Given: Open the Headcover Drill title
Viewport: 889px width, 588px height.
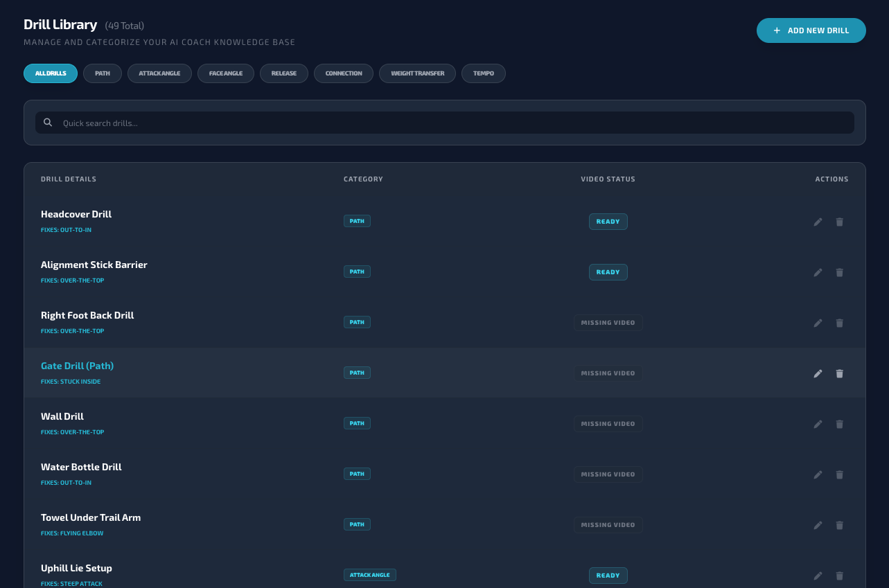Looking at the screenshot, I should pyautogui.click(x=76, y=214).
